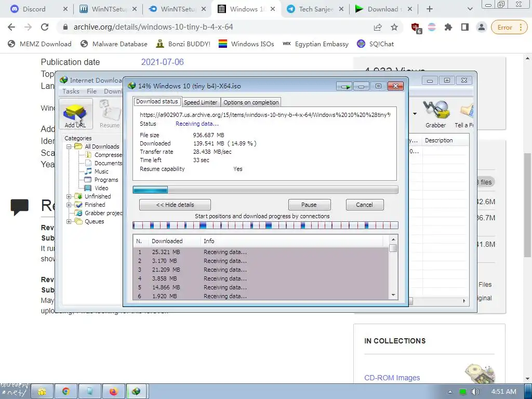This screenshot has height=399, width=532.
Task: Click the IDM list horizontal scrollbar right arrow
Action: coord(464,301)
